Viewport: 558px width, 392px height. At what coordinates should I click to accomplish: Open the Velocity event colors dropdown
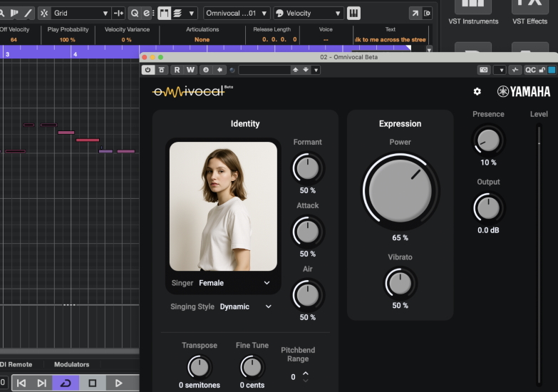(308, 13)
